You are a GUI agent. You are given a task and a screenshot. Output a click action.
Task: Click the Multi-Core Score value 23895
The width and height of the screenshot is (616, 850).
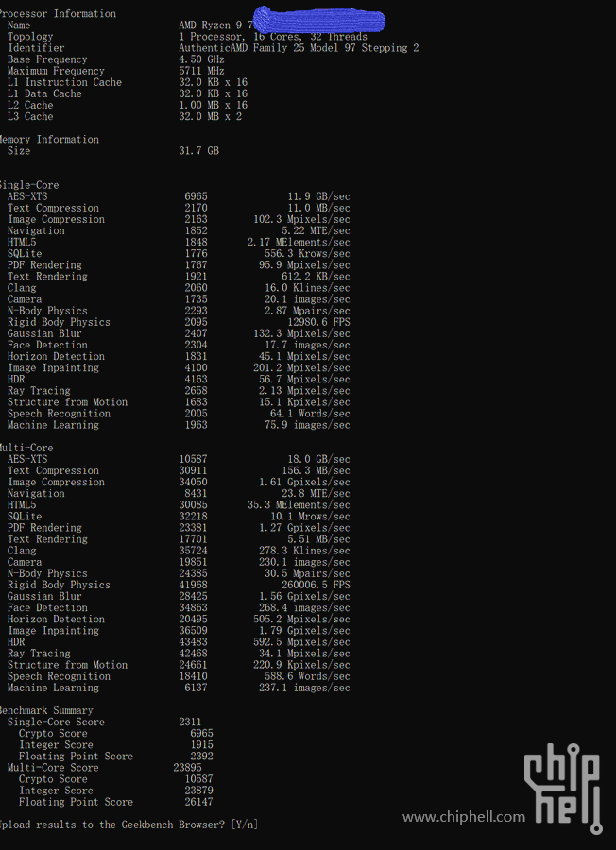(186, 768)
